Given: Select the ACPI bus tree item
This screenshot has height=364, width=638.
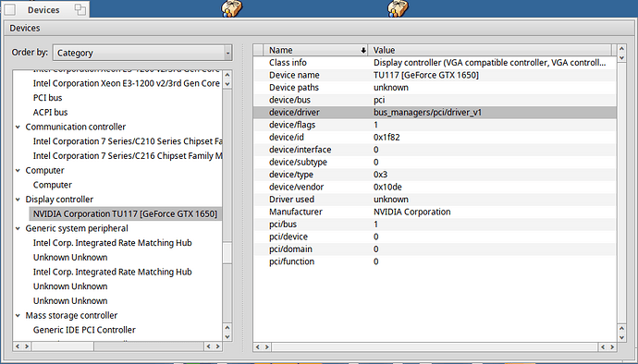Looking at the screenshot, I should tap(51, 113).
